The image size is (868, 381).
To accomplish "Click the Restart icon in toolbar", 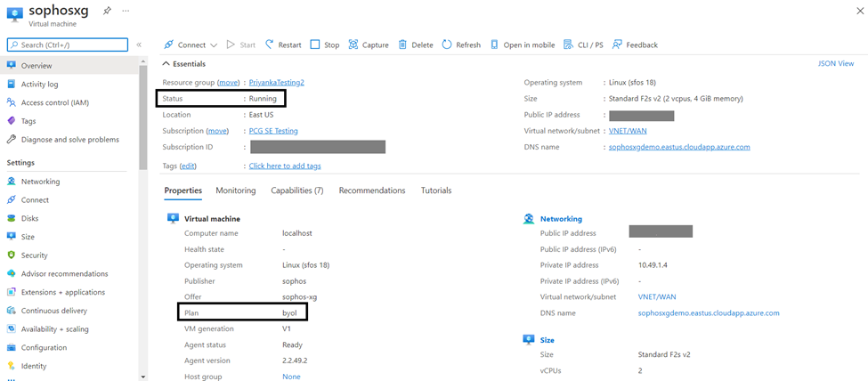I will pyautogui.click(x=270, y=45).
